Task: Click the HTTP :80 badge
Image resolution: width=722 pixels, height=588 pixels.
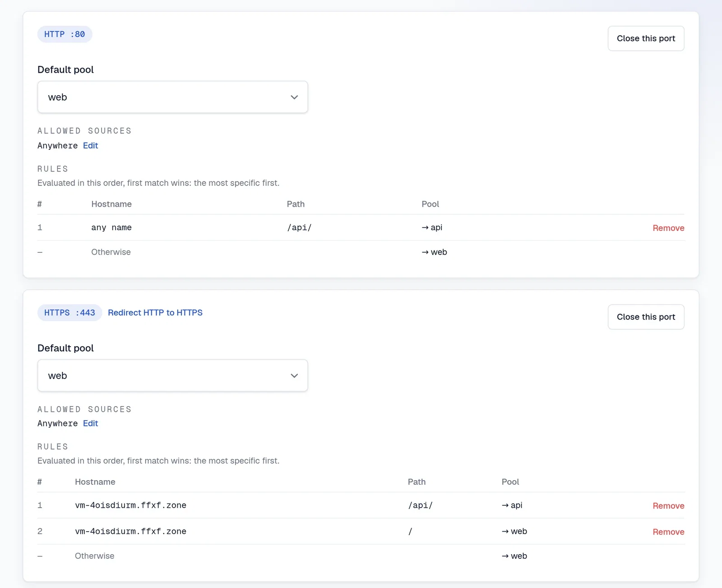Action: [x=65, y=34]
